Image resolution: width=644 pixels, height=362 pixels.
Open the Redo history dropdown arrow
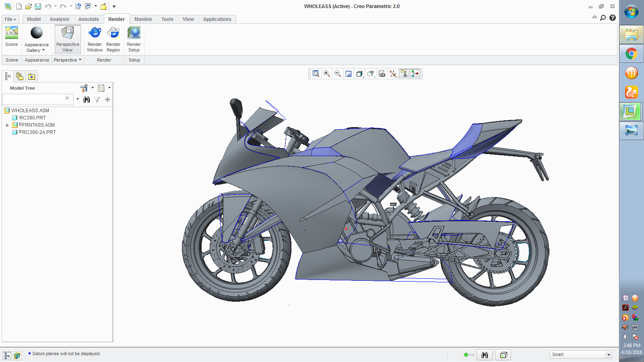coord(70,6)
